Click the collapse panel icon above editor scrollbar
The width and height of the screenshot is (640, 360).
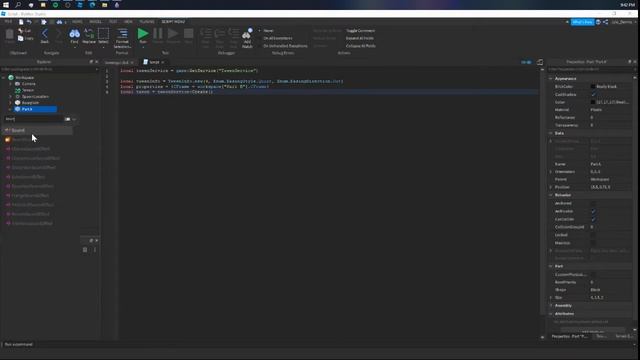(x=540, y=62)
